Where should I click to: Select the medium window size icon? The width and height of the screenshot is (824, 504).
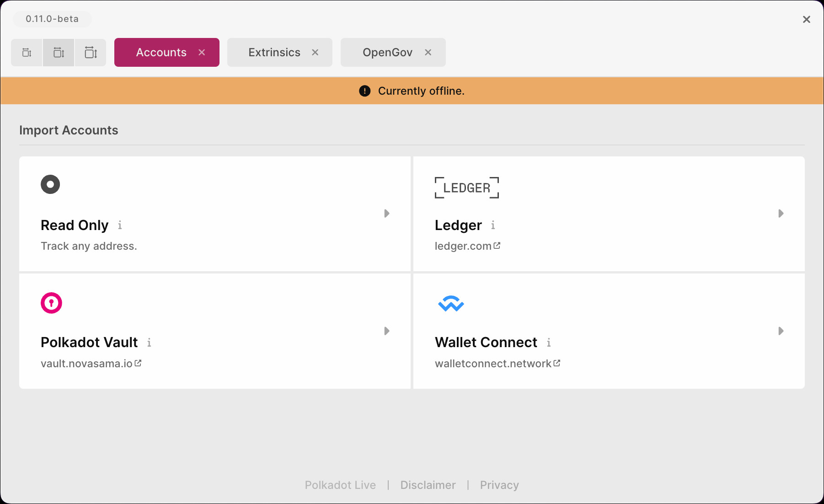59,53
